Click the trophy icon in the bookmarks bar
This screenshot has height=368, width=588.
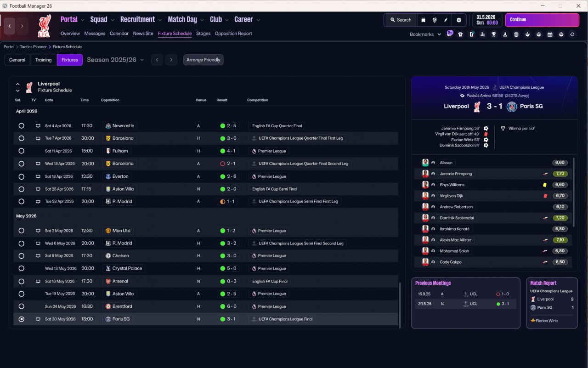point(494,34)
